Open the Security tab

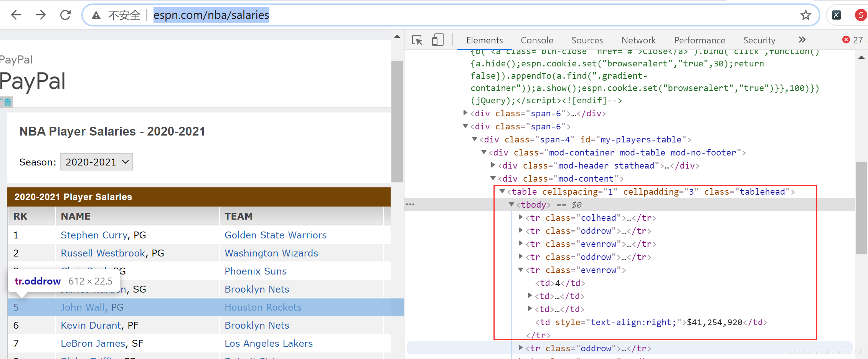point(759,40)
